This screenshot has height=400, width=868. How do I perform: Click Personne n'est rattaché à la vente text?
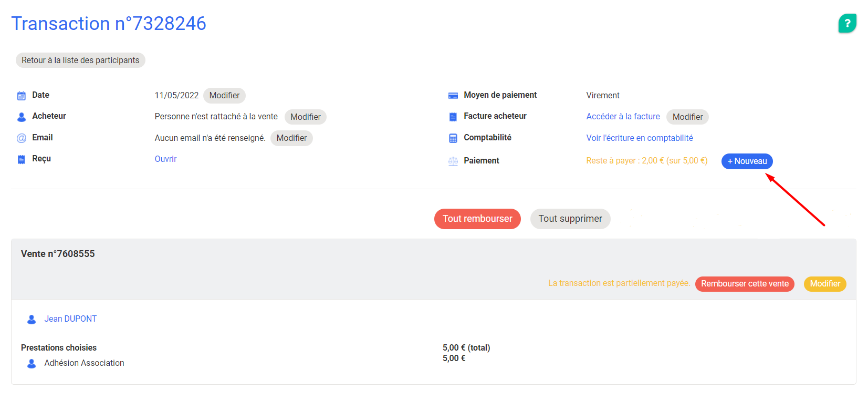click(216, 117)
